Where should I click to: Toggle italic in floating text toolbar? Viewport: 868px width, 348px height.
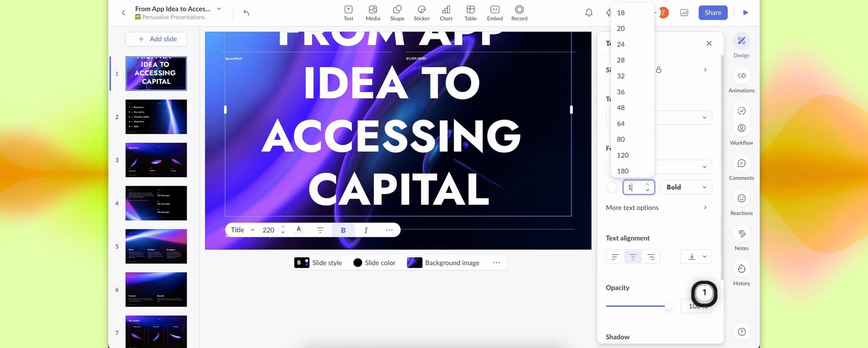click(366, 230)
